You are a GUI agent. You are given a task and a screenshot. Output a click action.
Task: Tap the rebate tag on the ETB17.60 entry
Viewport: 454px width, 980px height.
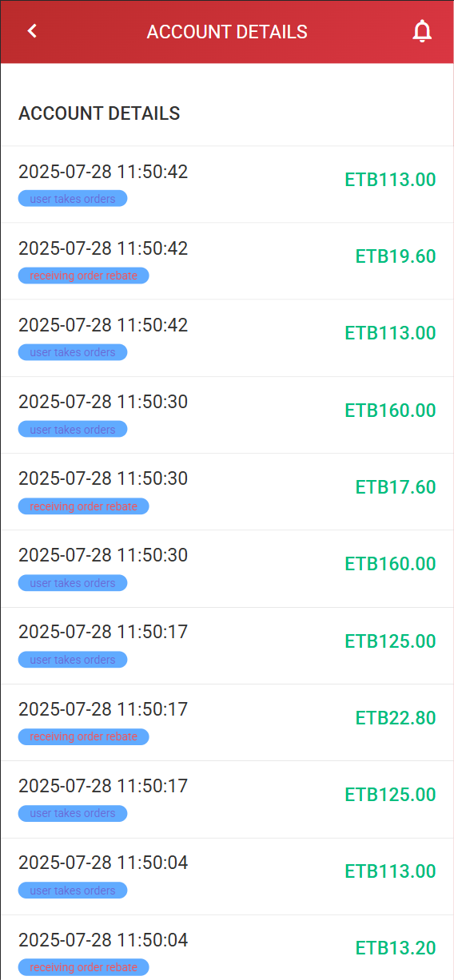coord(84,506)
